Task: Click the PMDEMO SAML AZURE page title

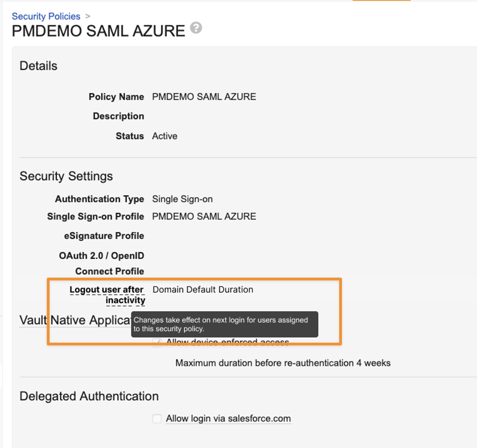Action: point(98,31)
